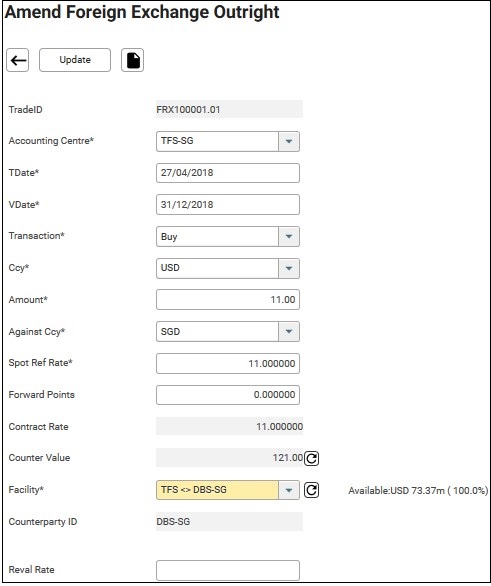
Task: Click the back arrow icon
Action: (18, 60)
